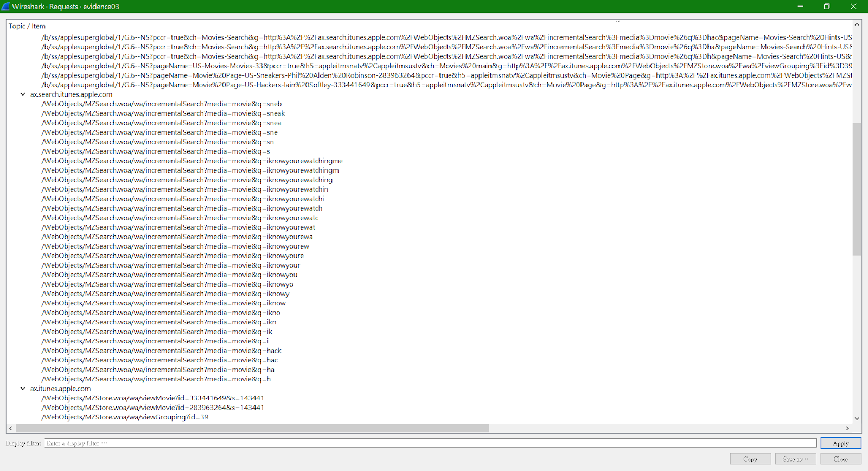Screen dimensions: 868x471
Task: Select the ax.search.itunes.apple.com host row
Action: [x=72, y=94]
